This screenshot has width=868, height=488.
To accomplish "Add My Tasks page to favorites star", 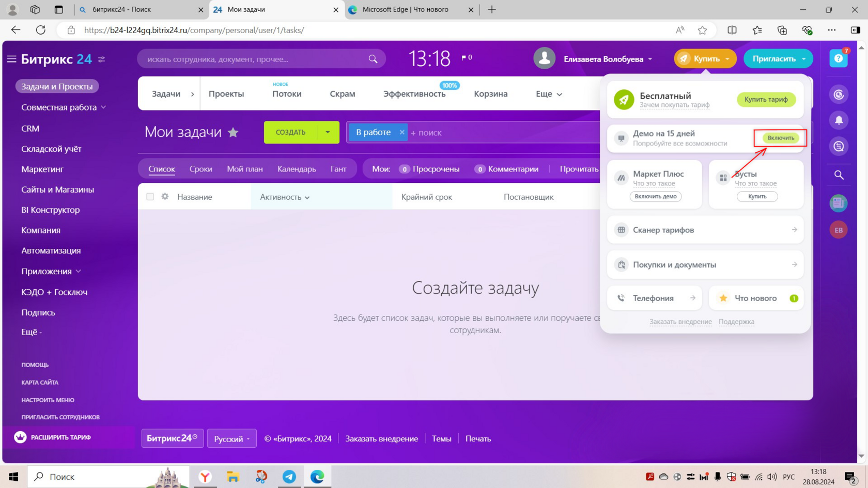I will pos(234,132).
